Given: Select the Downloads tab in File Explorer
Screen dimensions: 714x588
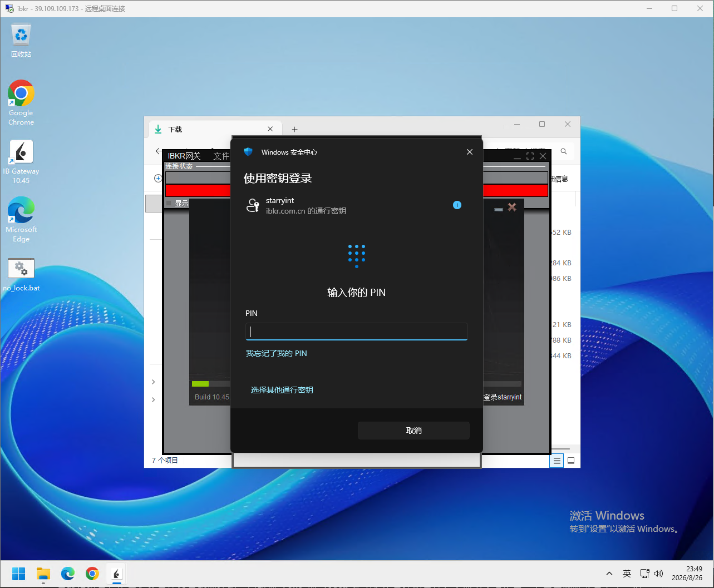Looking at the screenshot, I should pyautogui.click(x=214, y=129).
